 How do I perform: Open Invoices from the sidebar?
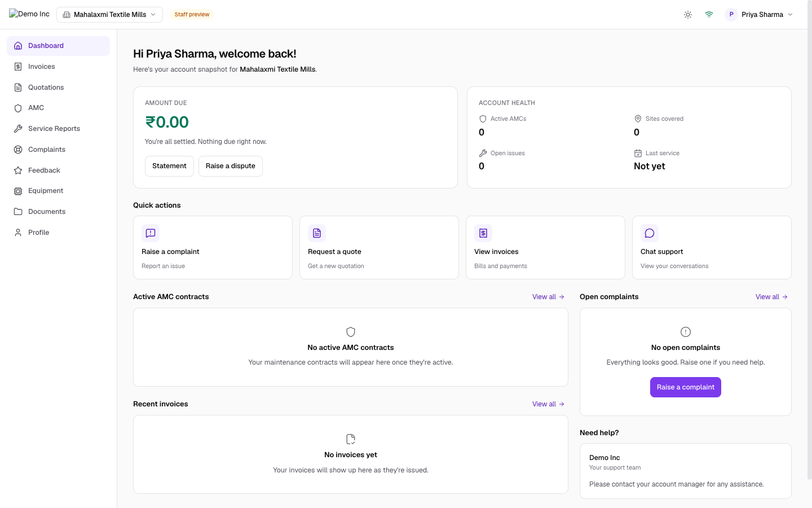[58, 67]
